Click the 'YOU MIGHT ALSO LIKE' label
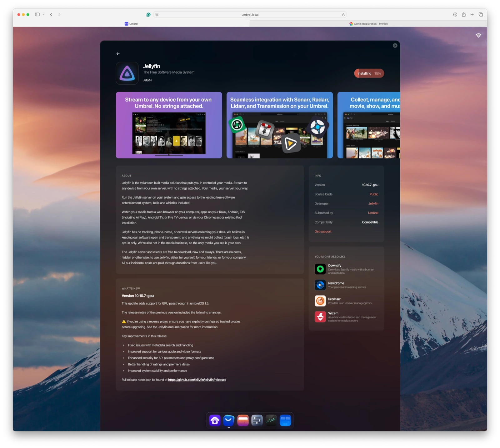 click(330, 257)
